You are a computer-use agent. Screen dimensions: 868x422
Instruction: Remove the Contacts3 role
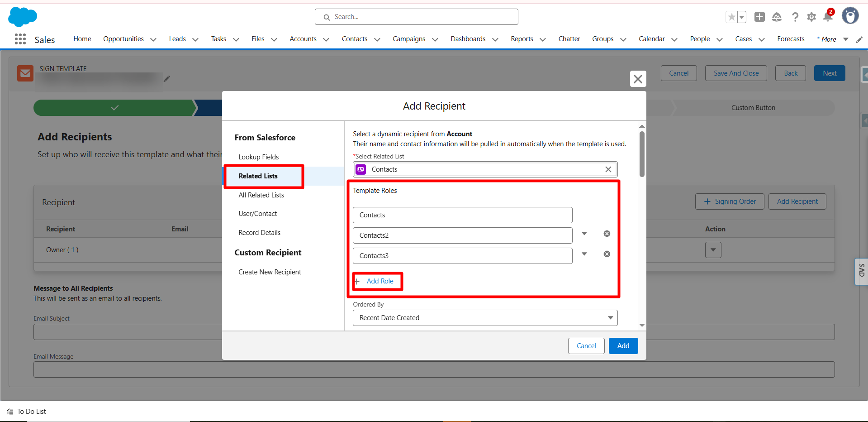[607, 254]
